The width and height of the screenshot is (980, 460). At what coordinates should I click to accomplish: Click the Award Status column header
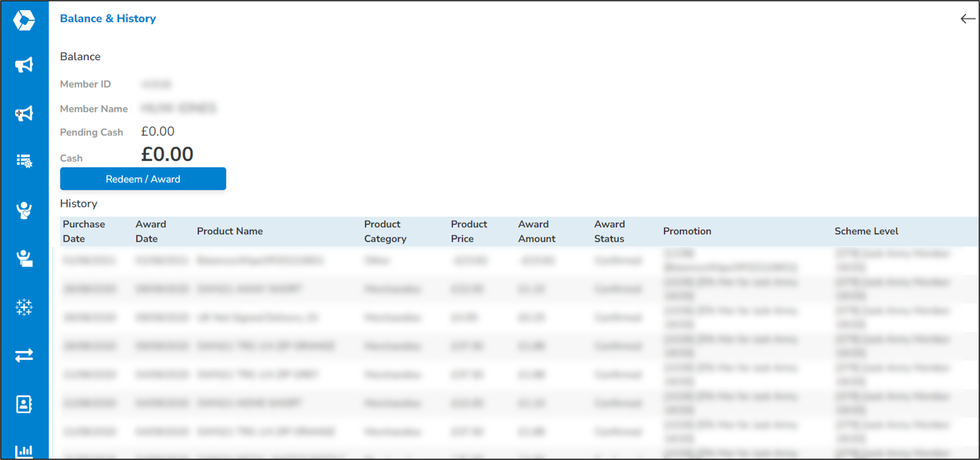pos(609,231)
